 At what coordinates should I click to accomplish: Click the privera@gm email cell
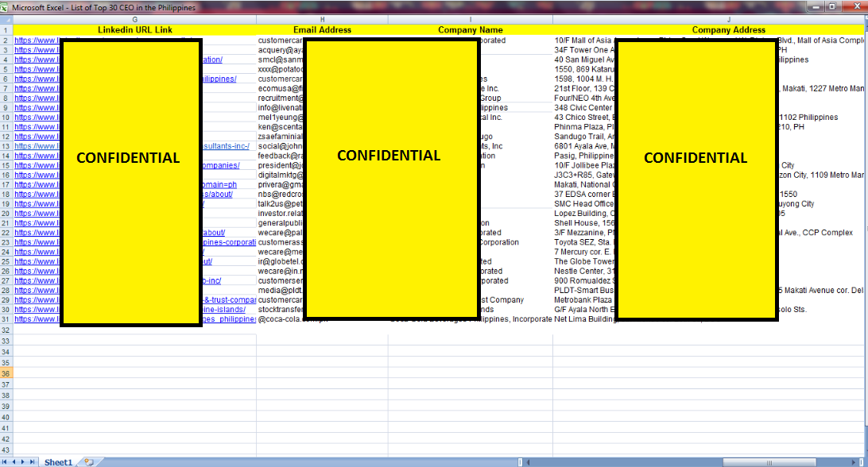point(281,185)
